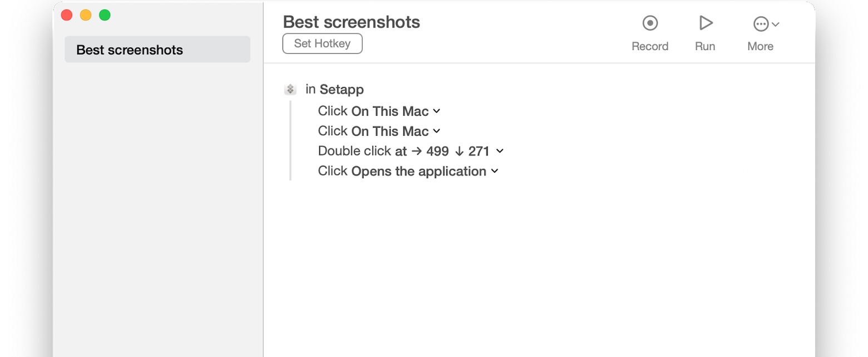Start recording with the Record icon

tap(650, 23)
